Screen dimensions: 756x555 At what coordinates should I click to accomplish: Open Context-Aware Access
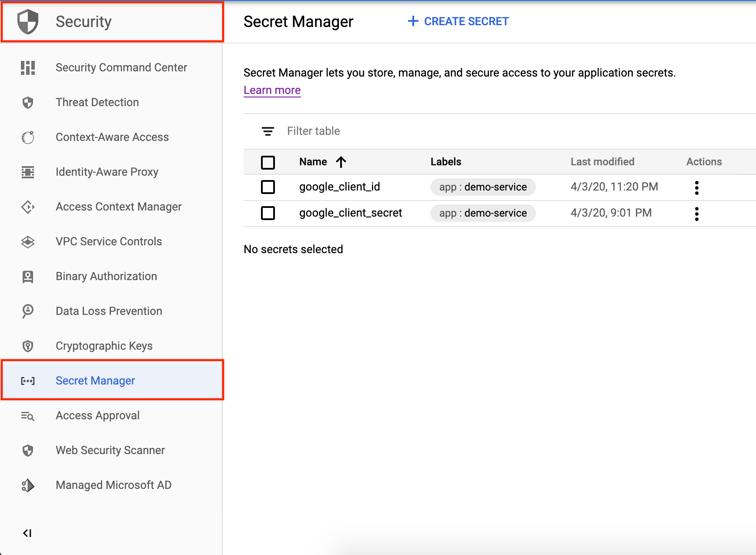[x=112, y=137]
